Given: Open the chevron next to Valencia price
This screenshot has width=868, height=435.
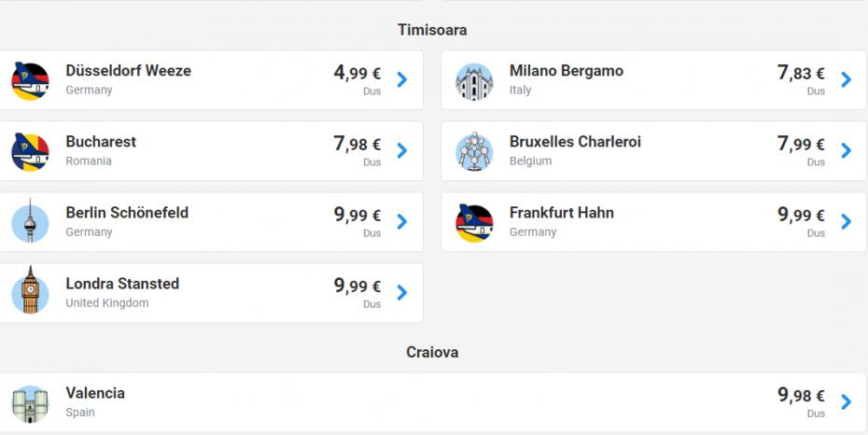Looking at the screenshot, I should pos(847,401).
